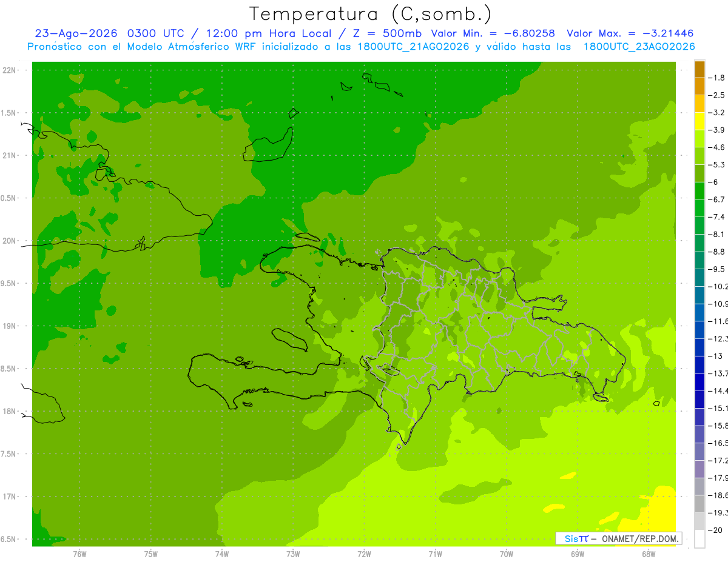Click the longitude label "76W"

tap(79, 554)
